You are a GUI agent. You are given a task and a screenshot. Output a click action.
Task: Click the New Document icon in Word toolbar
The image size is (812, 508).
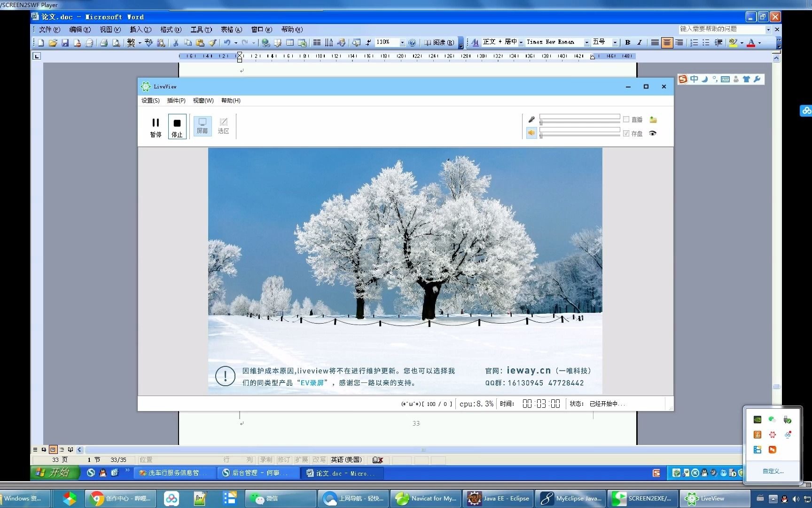pos(41,43)
